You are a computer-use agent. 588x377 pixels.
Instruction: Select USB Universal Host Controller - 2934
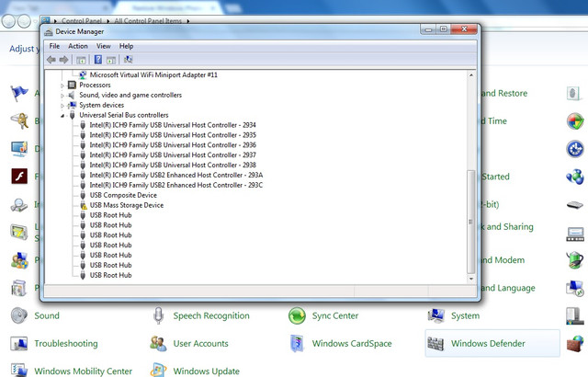tap(173, 125)
